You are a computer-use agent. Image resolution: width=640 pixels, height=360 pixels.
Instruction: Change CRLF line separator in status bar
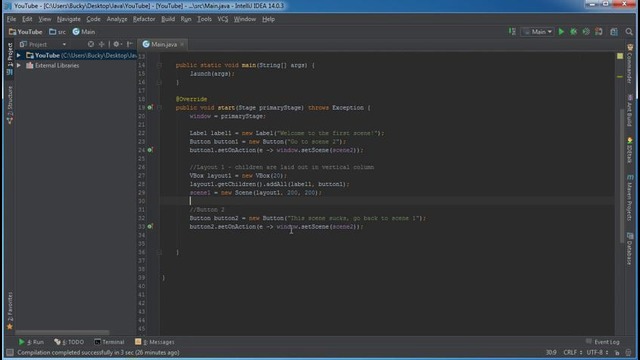pyautogui.click(x=572, y=352)
